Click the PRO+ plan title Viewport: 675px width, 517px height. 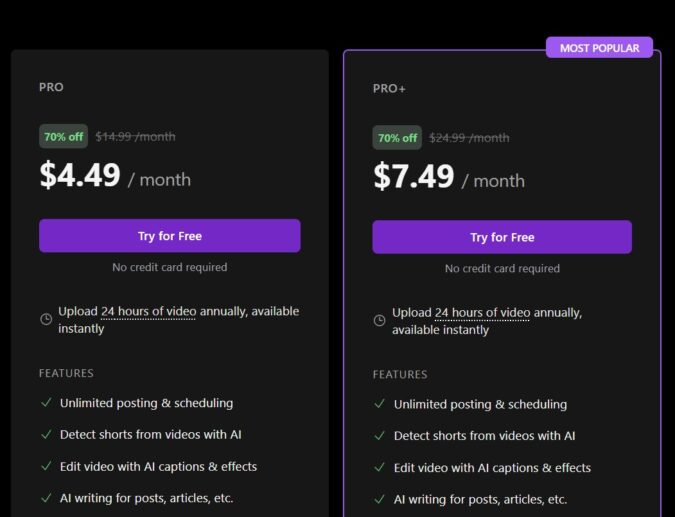pos(388,88)
